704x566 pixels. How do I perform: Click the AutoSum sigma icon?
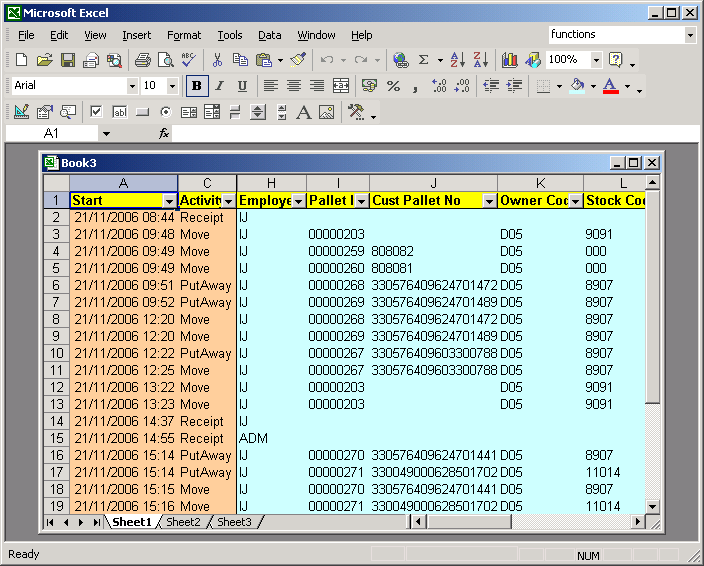coord(423,60)
